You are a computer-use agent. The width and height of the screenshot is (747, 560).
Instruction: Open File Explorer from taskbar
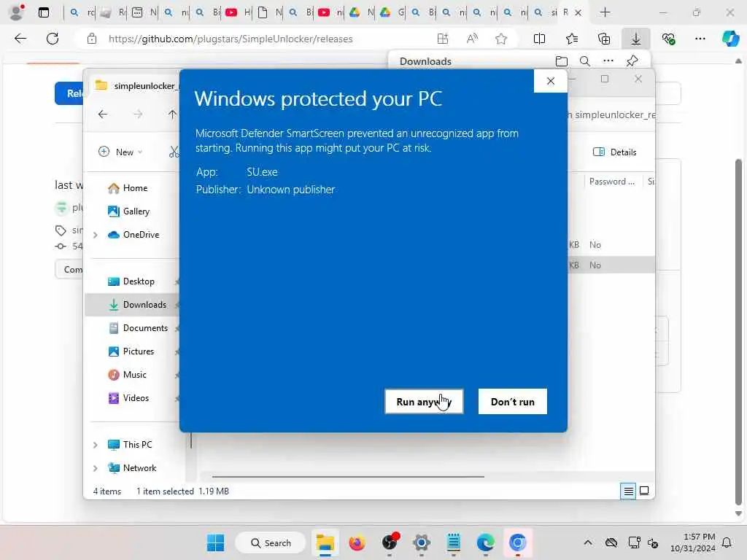pos(325,542)
